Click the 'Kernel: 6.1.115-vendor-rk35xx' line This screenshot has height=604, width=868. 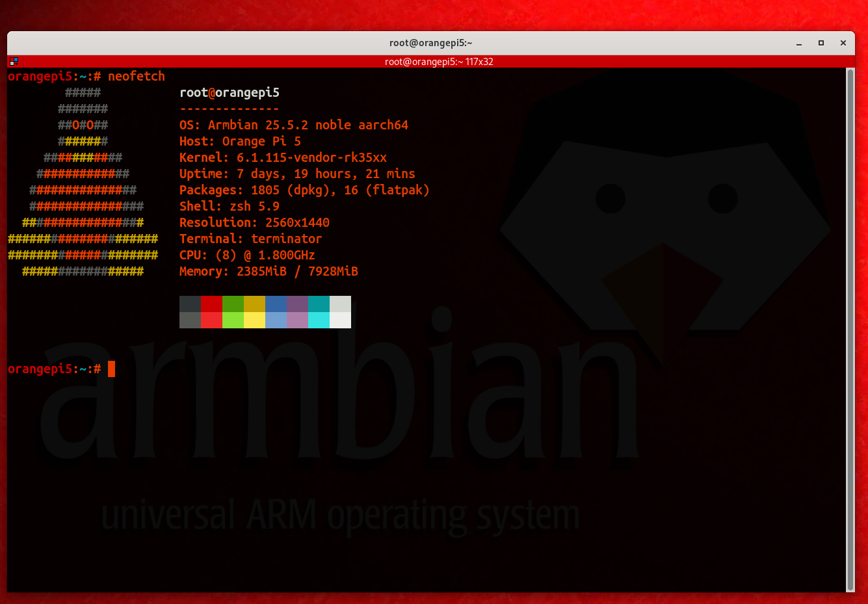(283, 157)
